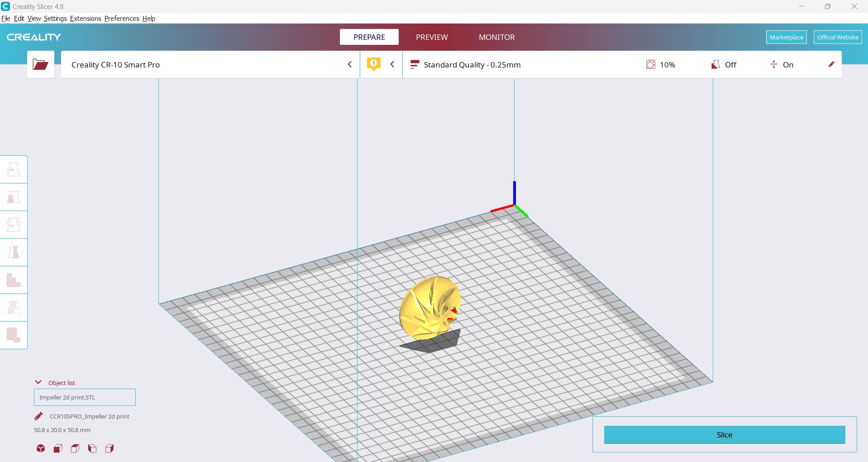Open the Edit menu

(19, 19)
